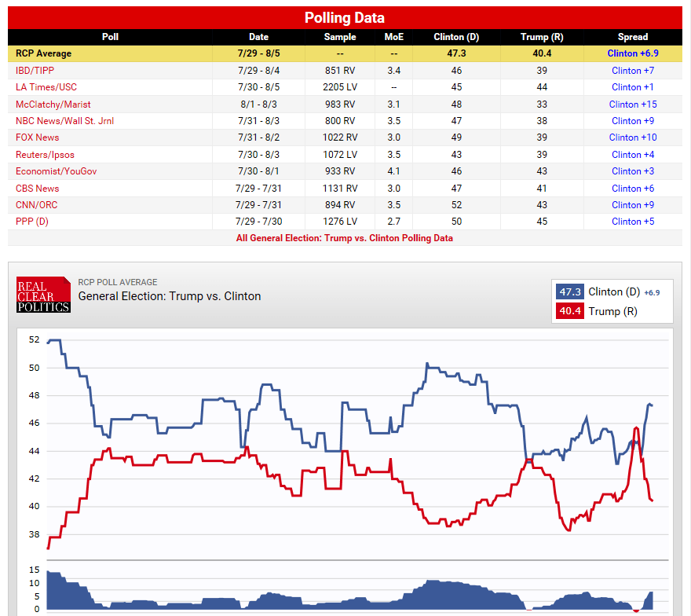Click the RCP Average Clinton value 47.3
Screen dimensions: 691x616
[456, 53]
